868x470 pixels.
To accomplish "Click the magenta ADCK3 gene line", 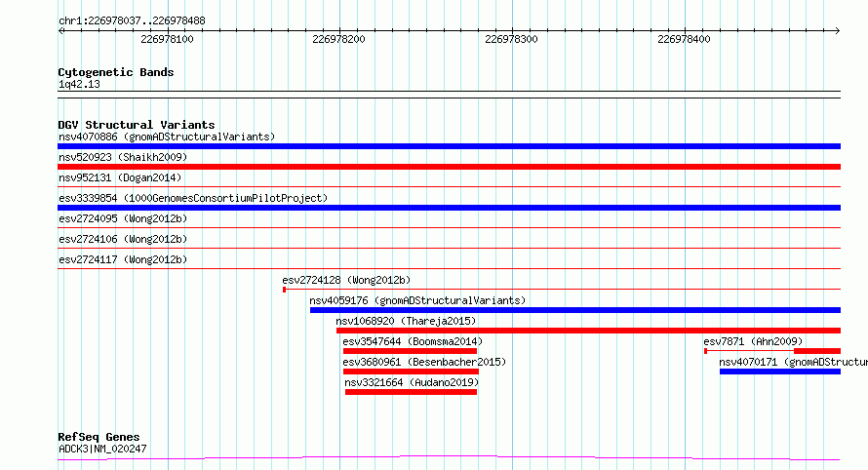I will pyautogui.click(x=449, y=458).
